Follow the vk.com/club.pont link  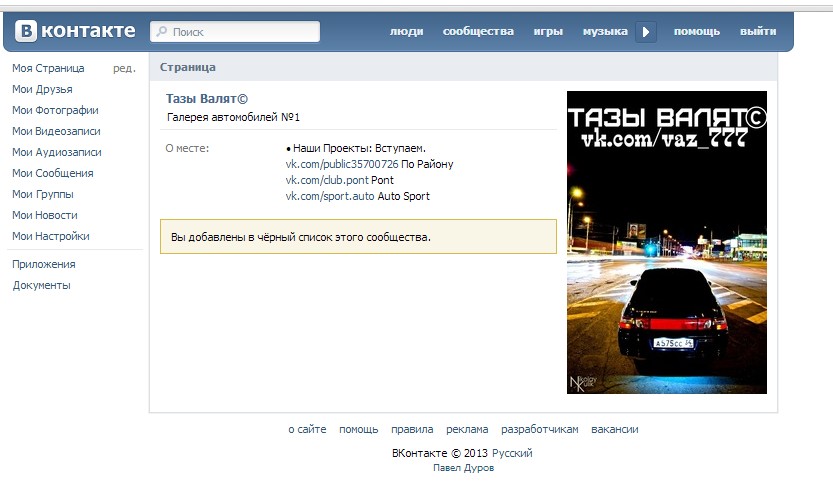tap(327, 180)
